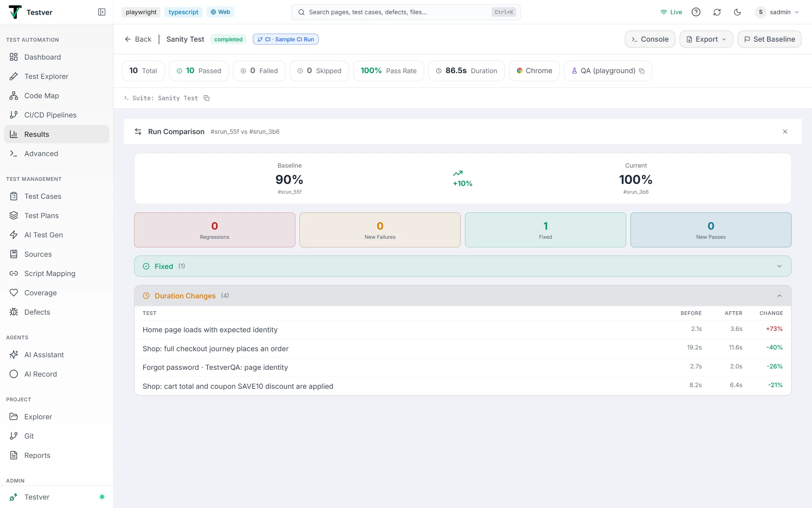Click the Web platform tag

coord(220,12)
